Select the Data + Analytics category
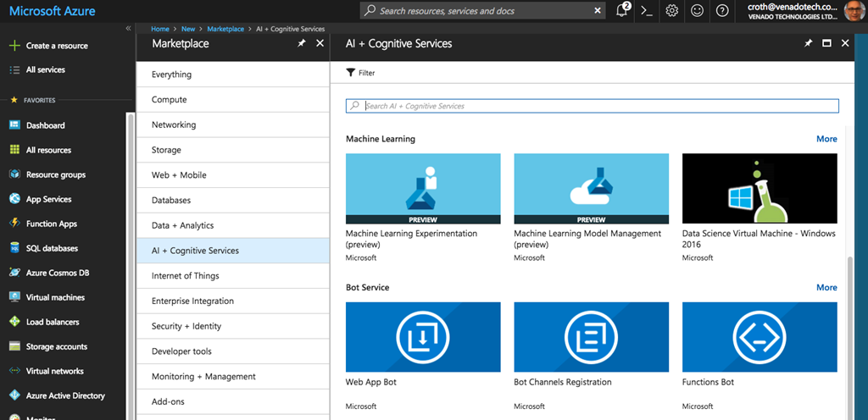Screen dimensions: 868x420 point(233,225)
